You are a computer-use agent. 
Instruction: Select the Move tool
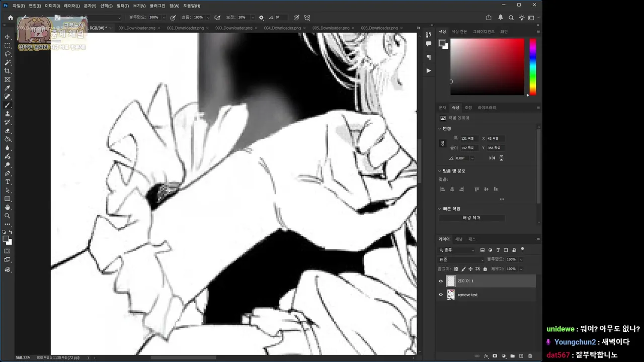pos(8,37)
